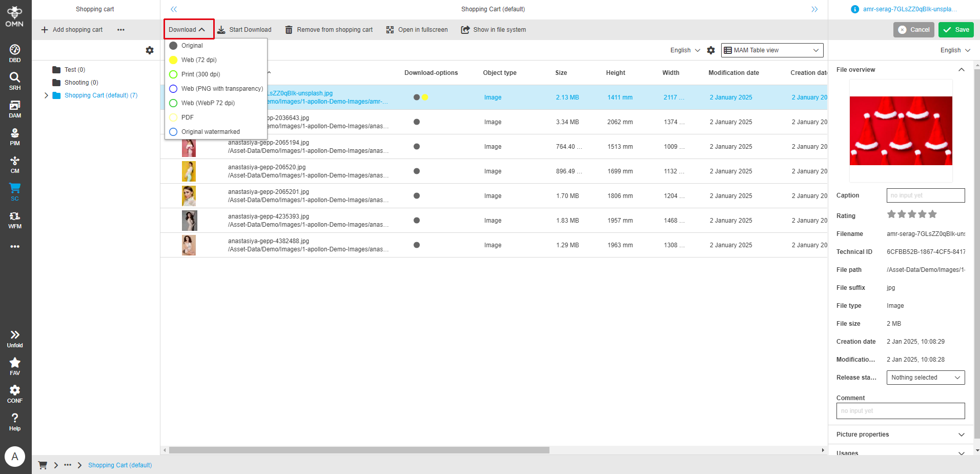Select the Original watermarked download option
The width and height of the screenshot is (980, 474).
(x=210, y=131)
